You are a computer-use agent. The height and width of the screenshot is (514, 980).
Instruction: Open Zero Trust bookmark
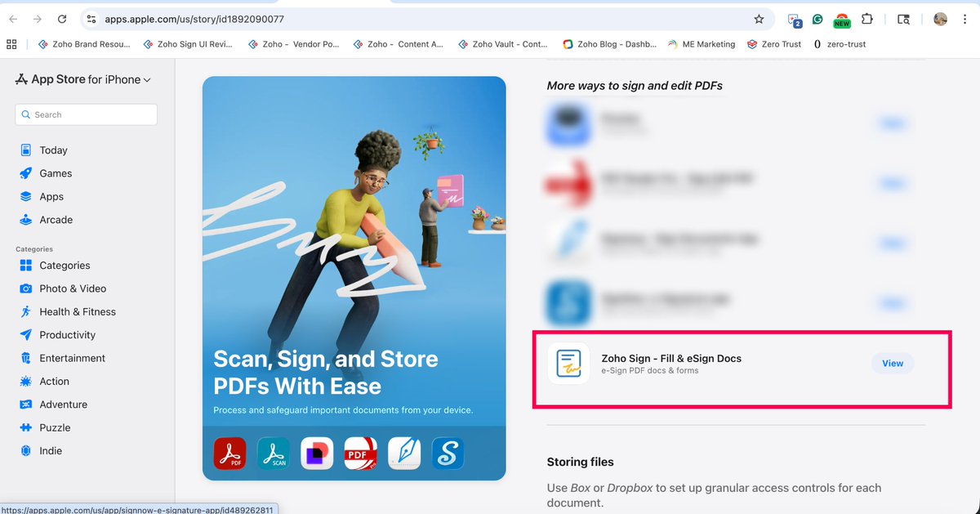click(774, 44)
